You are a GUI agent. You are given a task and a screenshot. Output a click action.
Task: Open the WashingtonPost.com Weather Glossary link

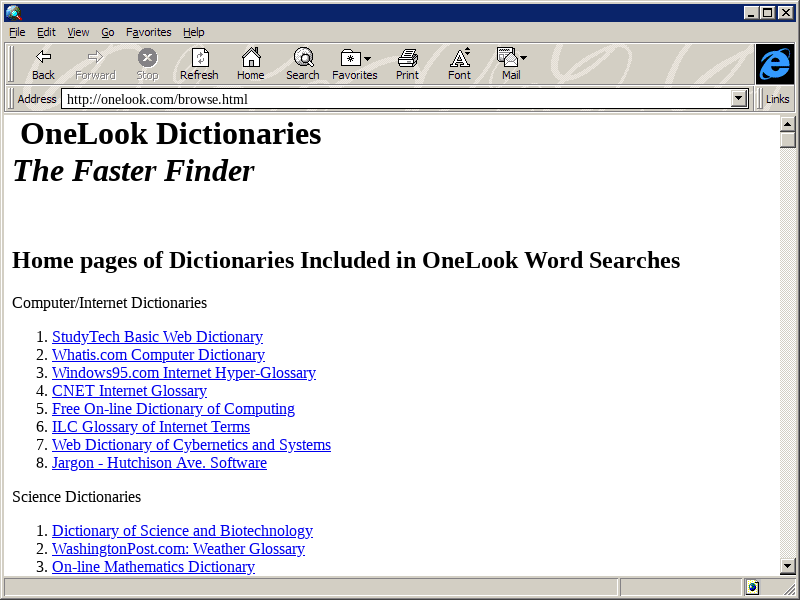coord(178,548)
